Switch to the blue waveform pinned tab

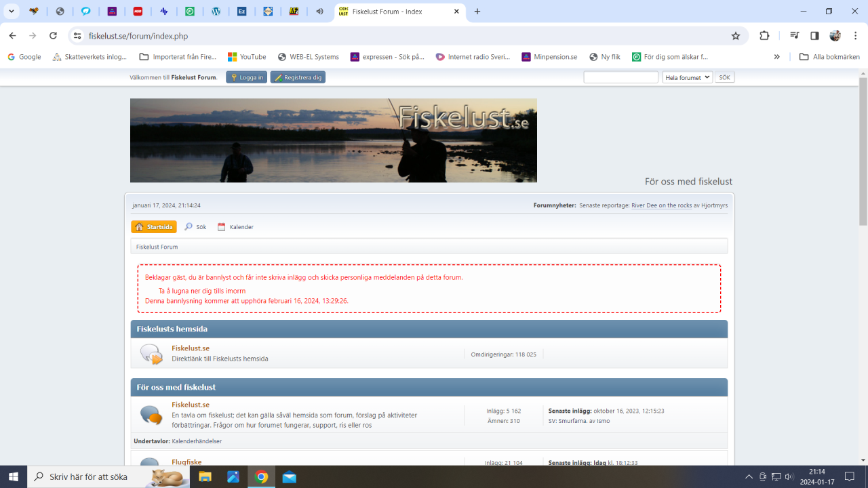coord(164,12)
